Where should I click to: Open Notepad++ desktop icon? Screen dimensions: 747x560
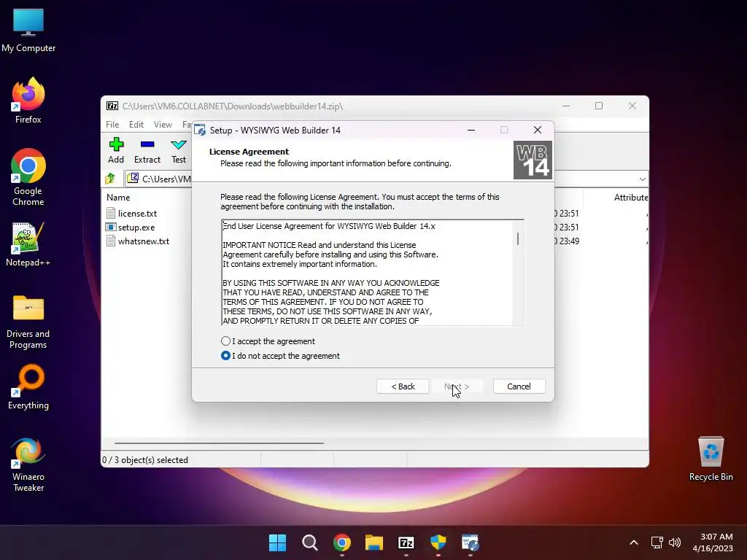(28, 244)
